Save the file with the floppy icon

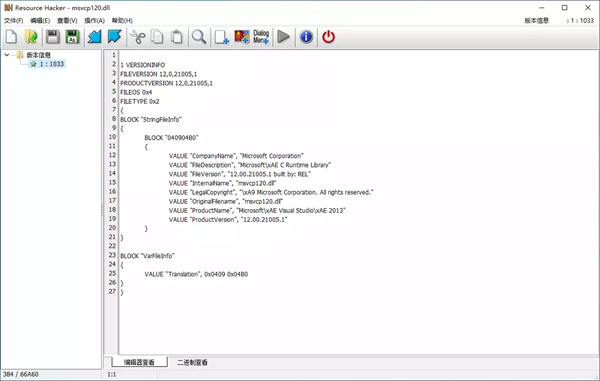click(53, 37)
